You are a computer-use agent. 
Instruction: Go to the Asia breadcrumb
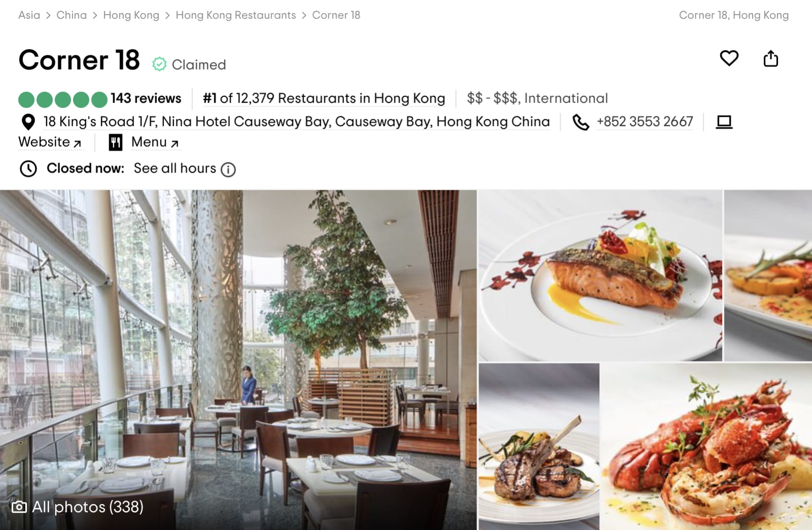[x=29, y=15]
